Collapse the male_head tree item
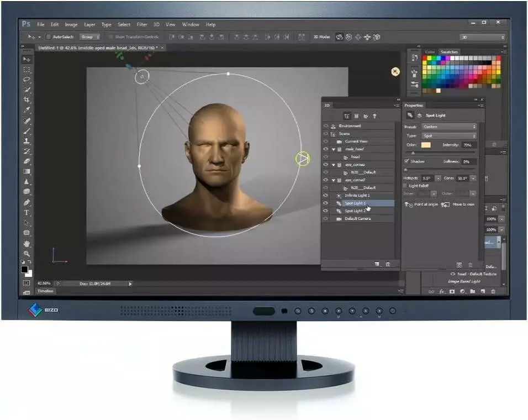 [332, 149]
